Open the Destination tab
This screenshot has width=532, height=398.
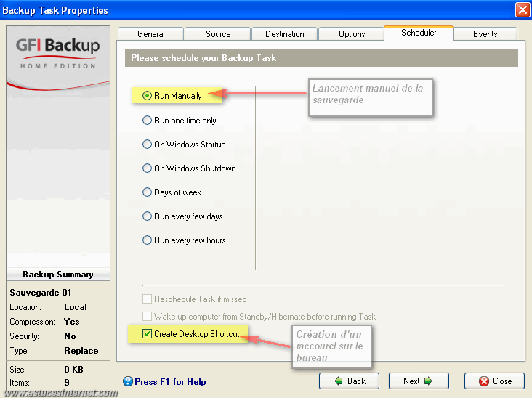point(285,34)
